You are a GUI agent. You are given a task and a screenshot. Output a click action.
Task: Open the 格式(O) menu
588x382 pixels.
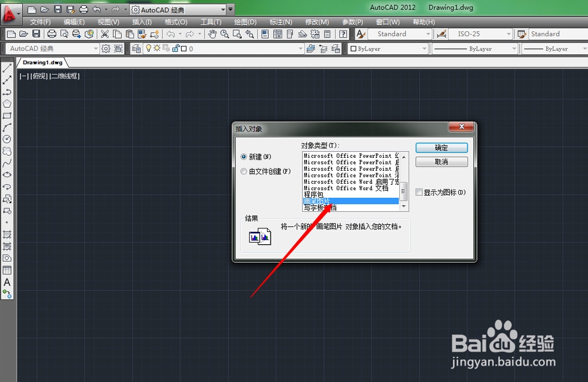[x=176, y=22]
